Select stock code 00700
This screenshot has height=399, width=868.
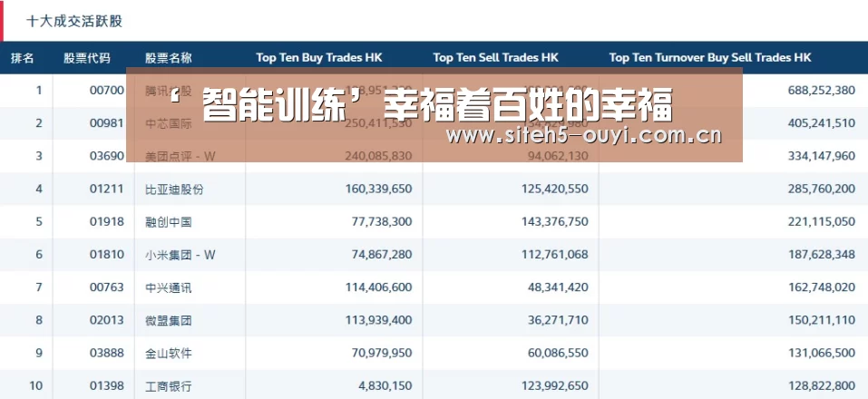[x=107, y=90]
